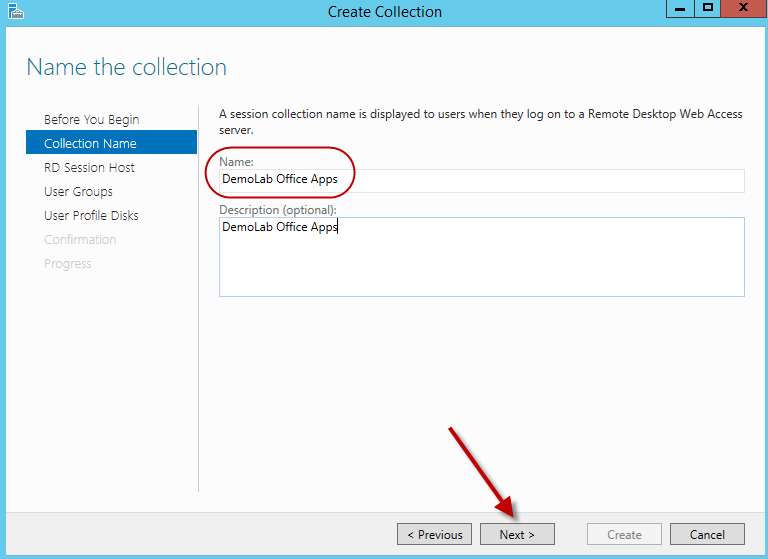Jump to the User Profile Disks step
This screenshot has width=768, height=559.
(91, 216)
